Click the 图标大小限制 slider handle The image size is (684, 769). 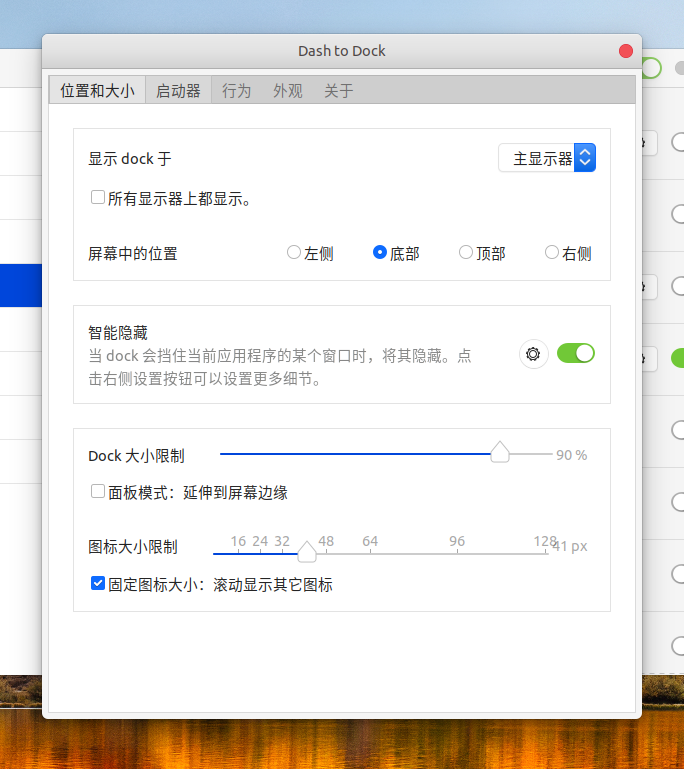(307, 552)
